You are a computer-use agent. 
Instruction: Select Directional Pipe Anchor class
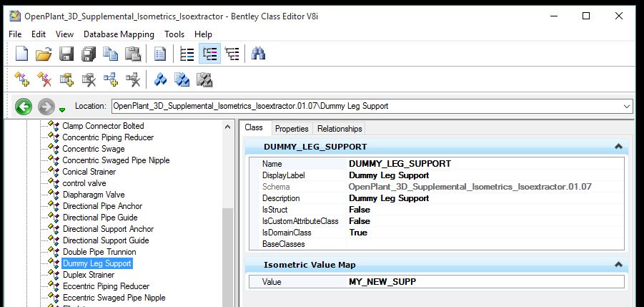(103, 206)
